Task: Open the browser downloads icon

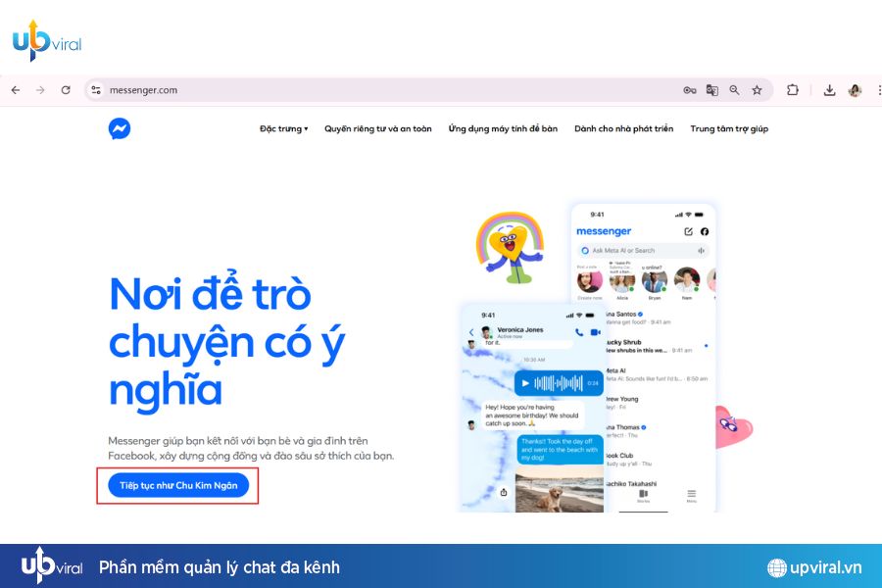Action: (x=830, y=90)
